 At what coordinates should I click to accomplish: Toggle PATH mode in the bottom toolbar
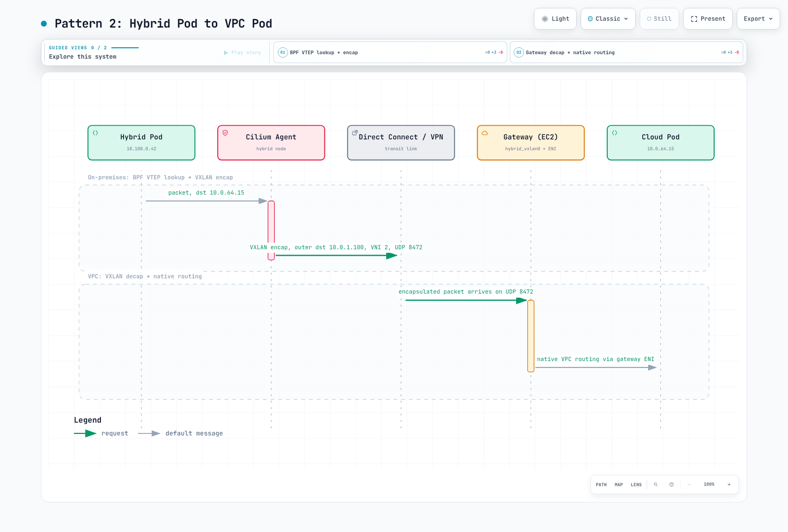pos(601,485)
